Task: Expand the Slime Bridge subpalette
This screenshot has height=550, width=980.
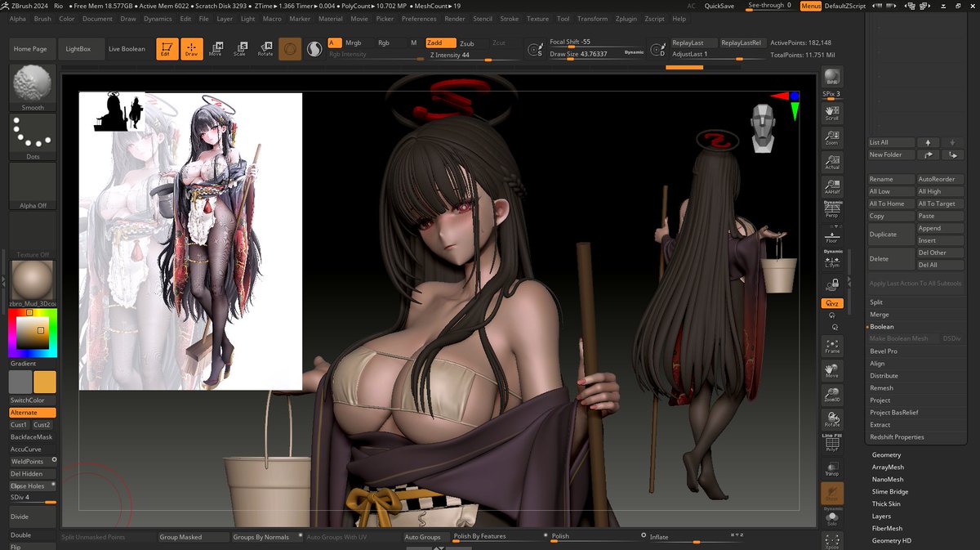Action: (x=890, y=491)
